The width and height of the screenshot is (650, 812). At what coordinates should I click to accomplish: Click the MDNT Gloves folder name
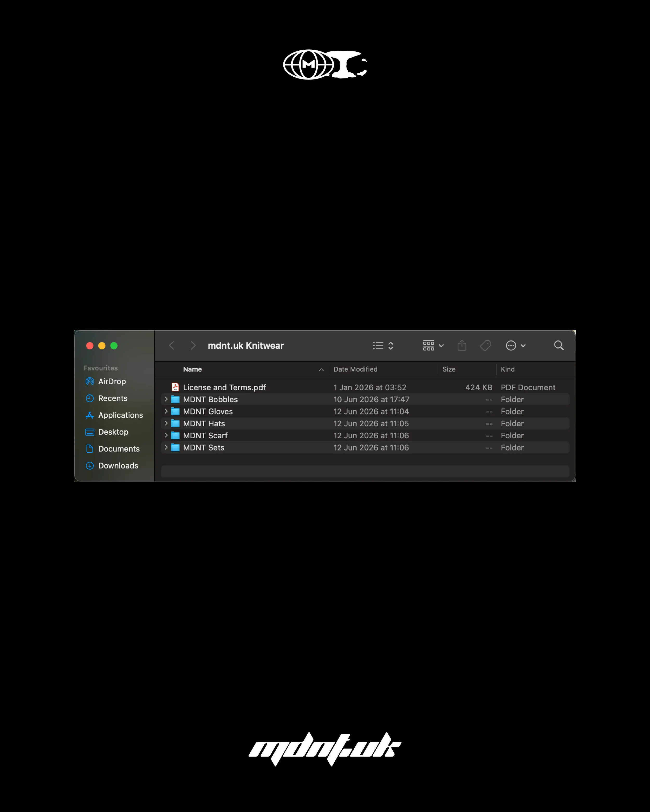208,412
